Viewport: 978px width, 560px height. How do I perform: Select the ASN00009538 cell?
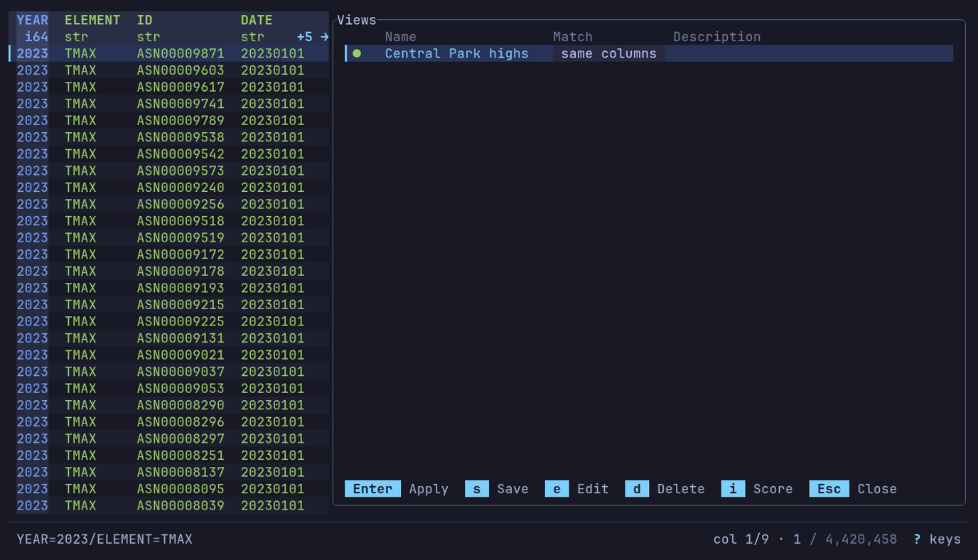(x=181, y=137)
